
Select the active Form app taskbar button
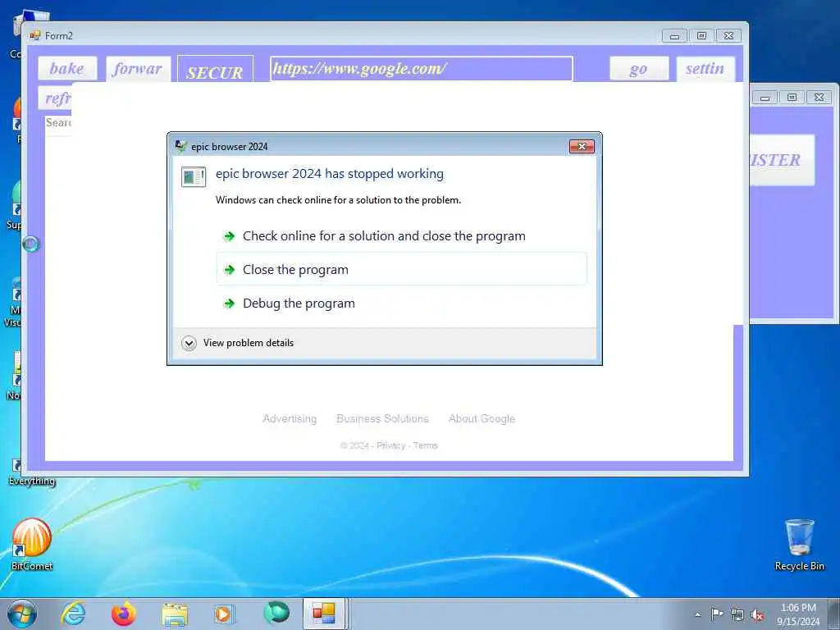point(325,614)
